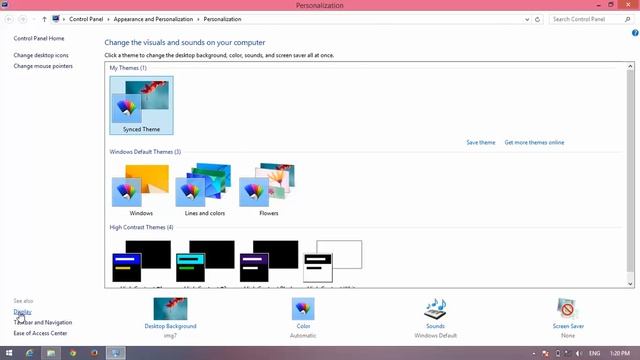The width and height of the screenshot is (640, 360).
Task: Click the volume speaker tray icon
Action: click(578, 353)
